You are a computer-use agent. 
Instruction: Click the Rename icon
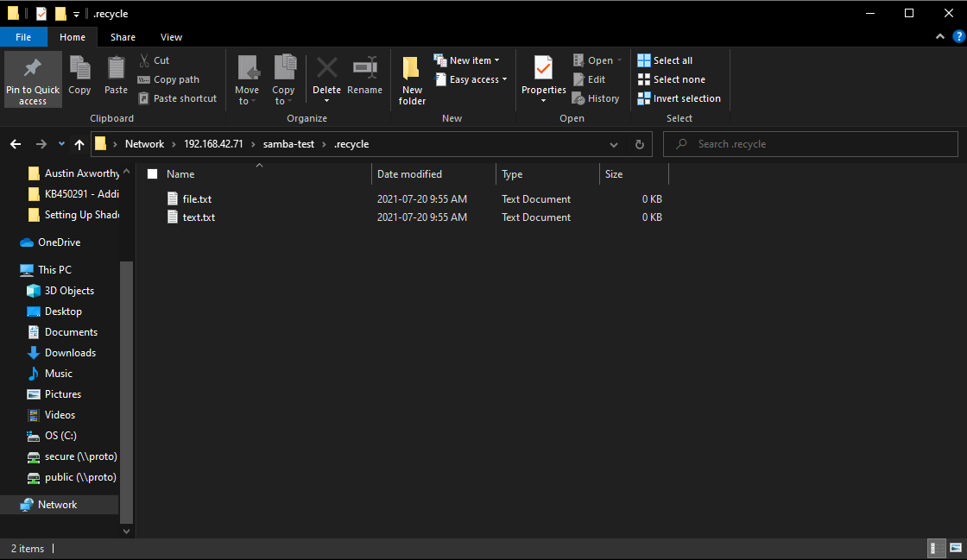point(365,68)
